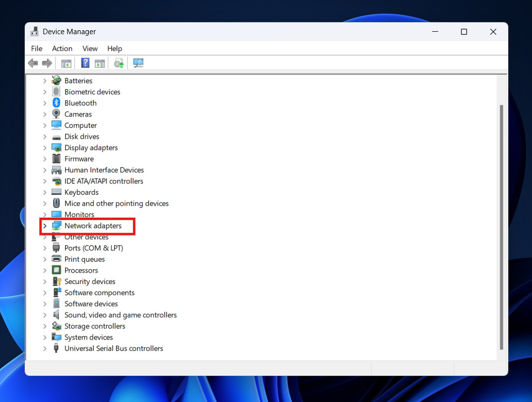Click the Update device driver toolbar icon
Viewport: 532px width, 402px height.
pos(119,63)
